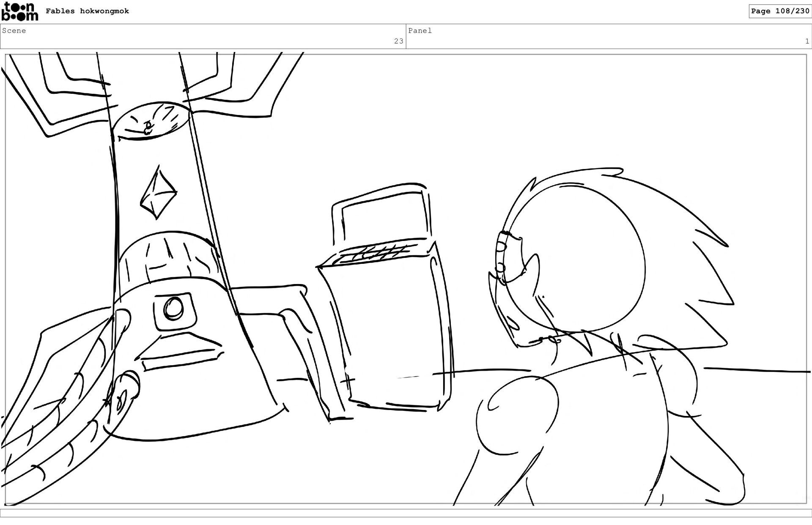Click the Page 108/230 indicator box

pos(780,11)
